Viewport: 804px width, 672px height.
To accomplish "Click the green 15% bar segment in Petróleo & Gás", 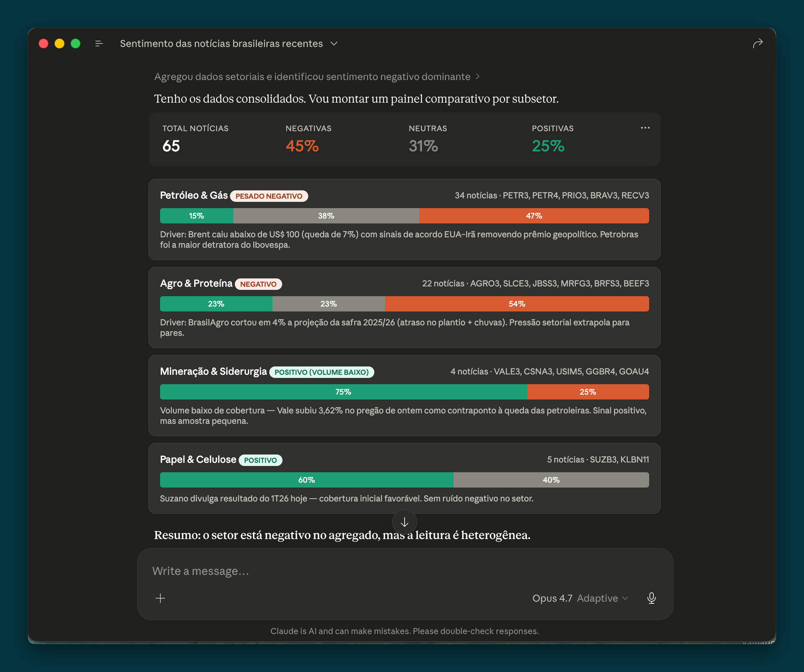I will click(x=197, y=216).
